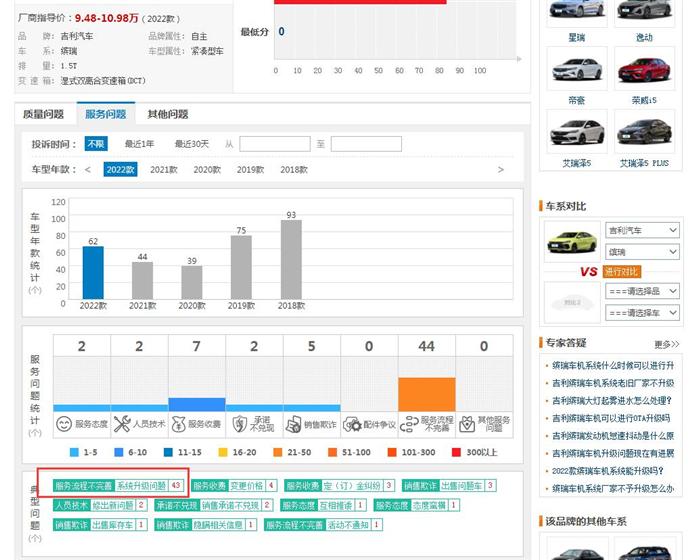Filter complaints by 最近1年
The height and width of the screenshot is (560, 700).
[x=139, y=144]
